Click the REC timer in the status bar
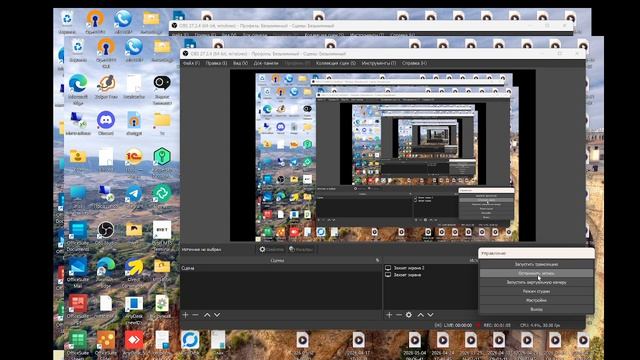640x360 pixels. click(497, 325)
